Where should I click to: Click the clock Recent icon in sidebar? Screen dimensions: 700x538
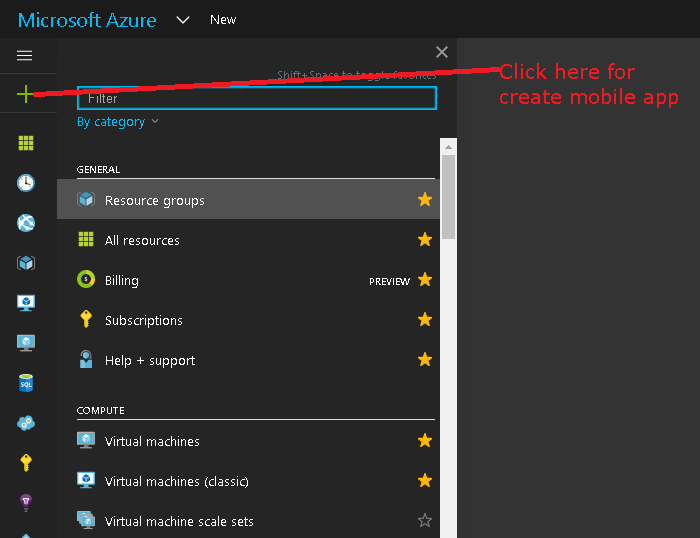pos(26,183)
